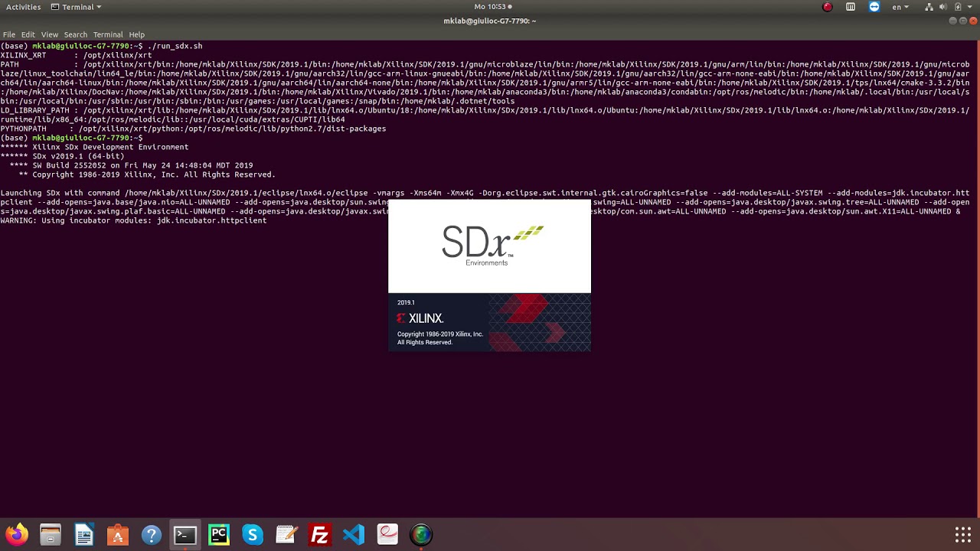
Task: Open the system monitor tray indicator
Action: coord(851,7)
